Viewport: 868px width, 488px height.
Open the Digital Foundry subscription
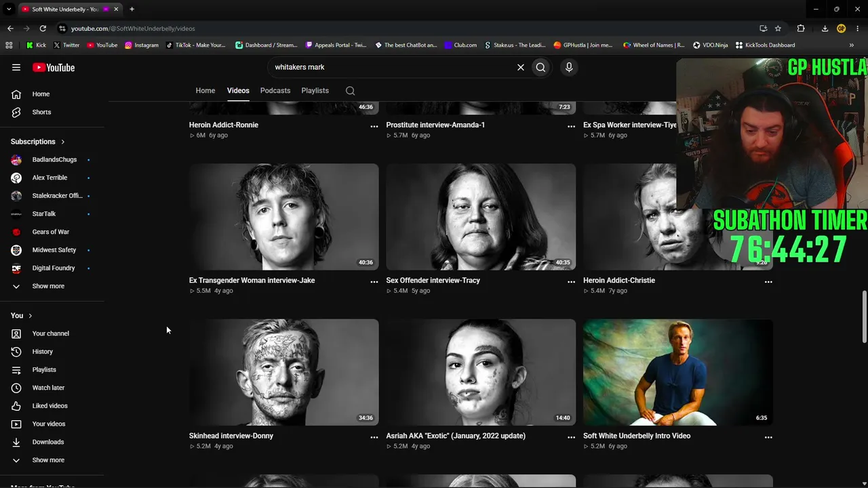pos(52,268)
